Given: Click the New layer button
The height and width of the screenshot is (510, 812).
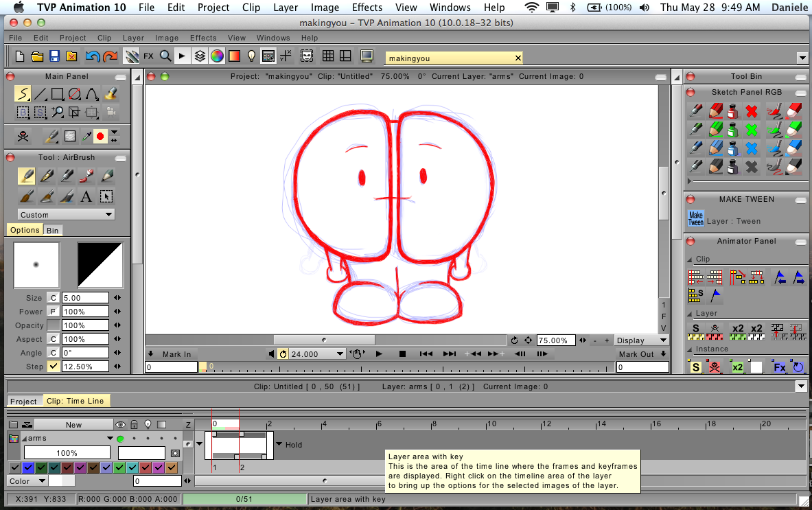Looking at the screenshot, I should [73, 425].
